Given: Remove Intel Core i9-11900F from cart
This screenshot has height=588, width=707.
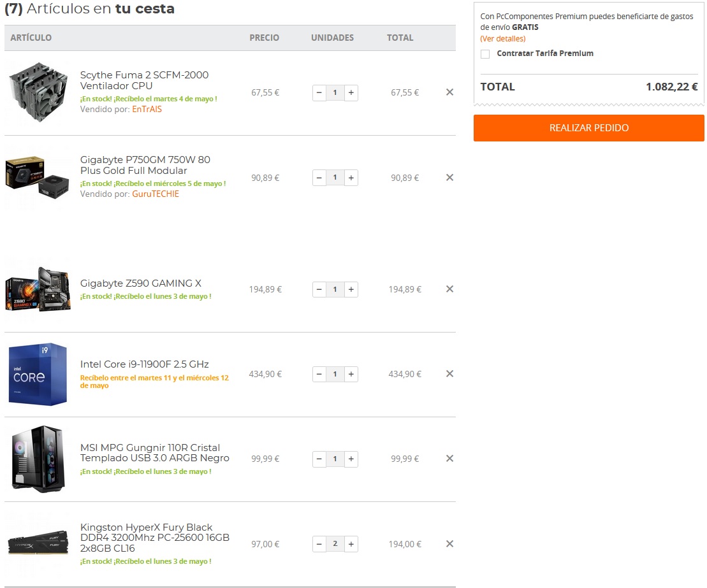Looking at the screenshot, I should click(x=449, y=374).
